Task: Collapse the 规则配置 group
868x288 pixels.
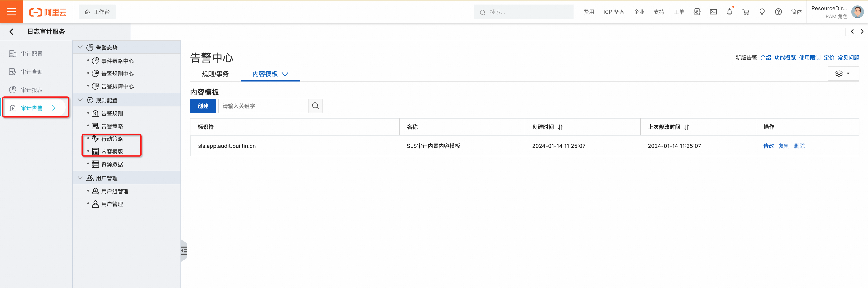Action: tap(80, 100)
